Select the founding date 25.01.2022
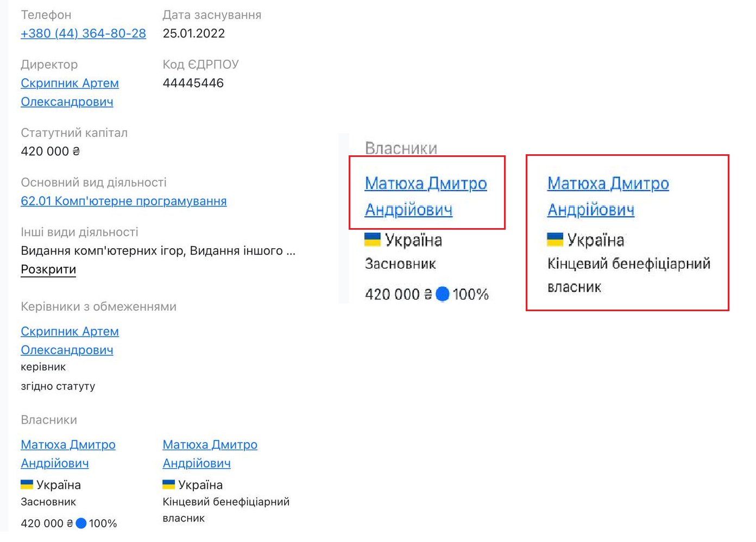 pos(194,33)
